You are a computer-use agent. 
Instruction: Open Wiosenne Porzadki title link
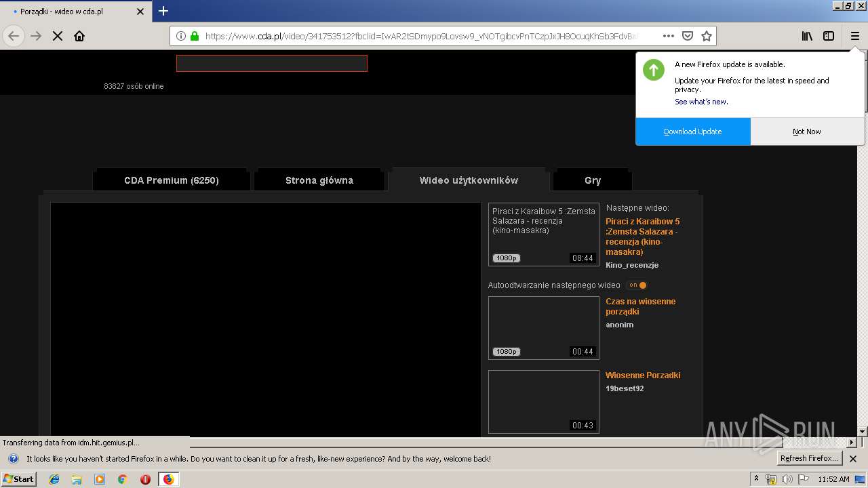click(643, 375)
